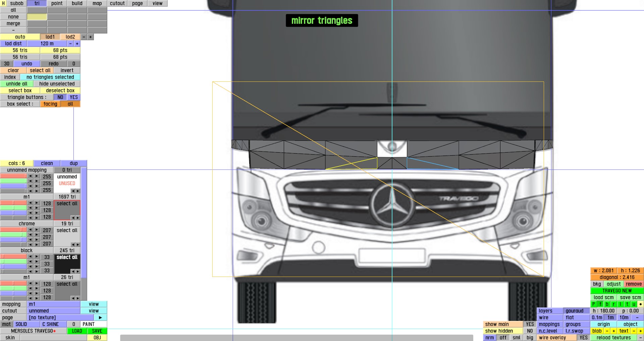The width and height of the screenshot is (644, 341).
Task: Click hide unselected button
Action: [x=57, y=84]
